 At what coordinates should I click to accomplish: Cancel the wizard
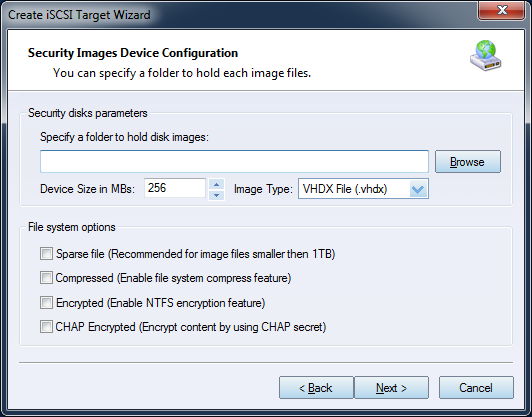pyautogui.click(x=476, y=387)
